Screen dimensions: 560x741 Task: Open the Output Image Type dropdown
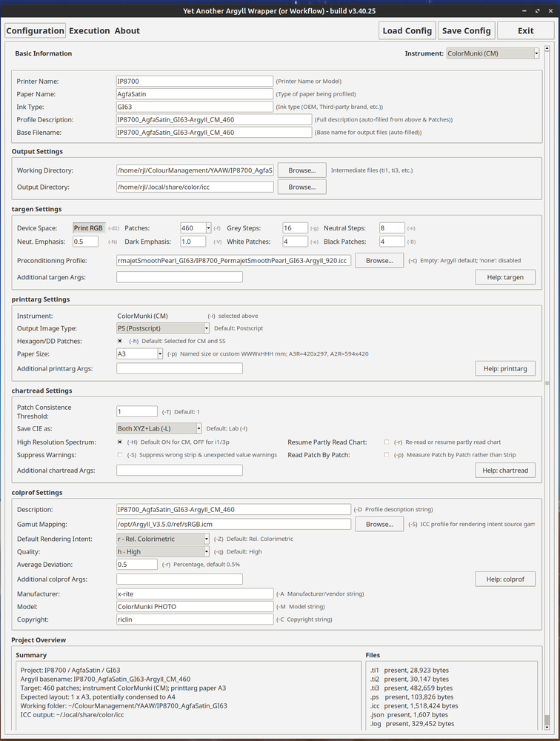pos(162,328)
